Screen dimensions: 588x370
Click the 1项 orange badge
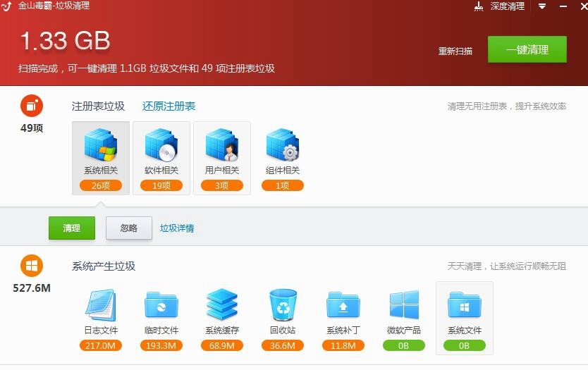pos(283,185)
